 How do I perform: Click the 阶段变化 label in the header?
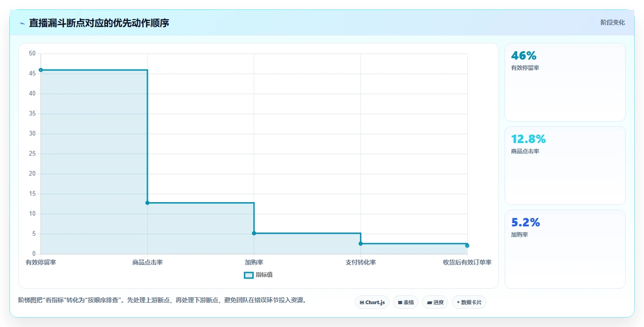coord(613,22)
